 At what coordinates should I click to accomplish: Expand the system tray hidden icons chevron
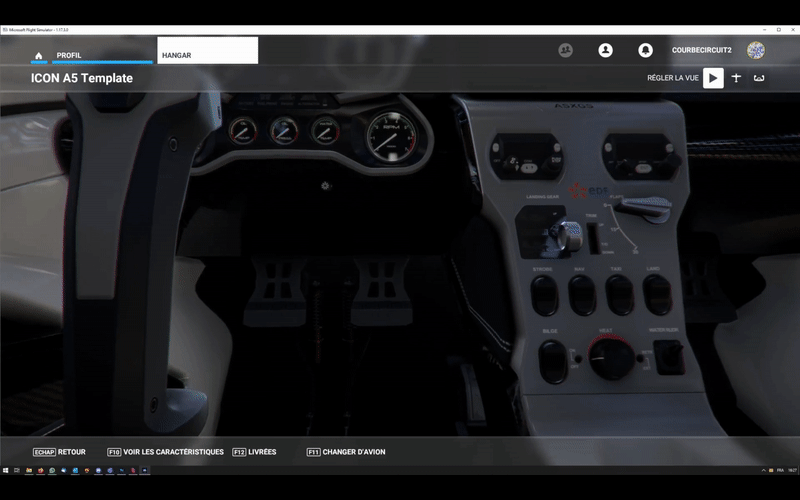(763, 470)
